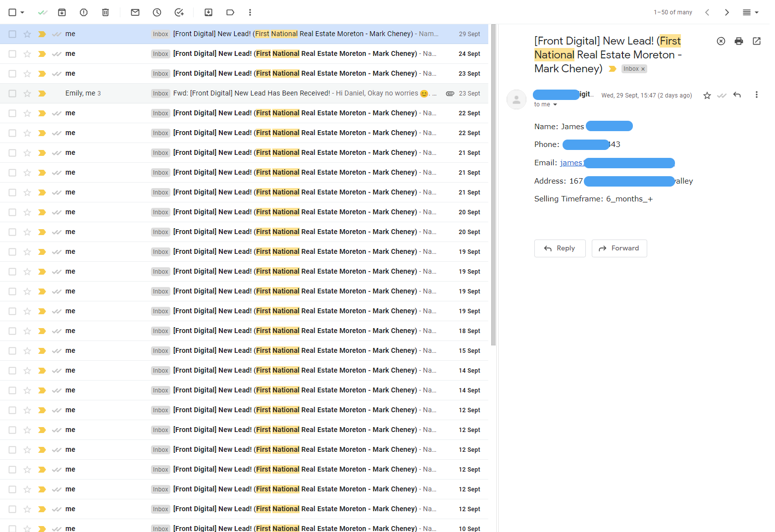This screenshot has height=532, width=775.
Task: Star the open message dated Wed, 29 Sept
Action: [707, 96]
